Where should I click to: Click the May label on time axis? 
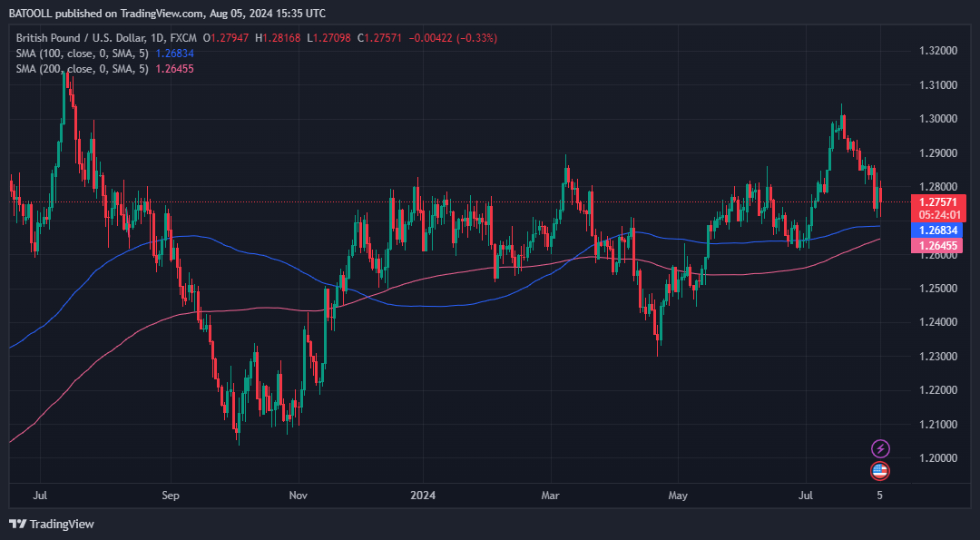pyautogui.click(x=678, y=496)
